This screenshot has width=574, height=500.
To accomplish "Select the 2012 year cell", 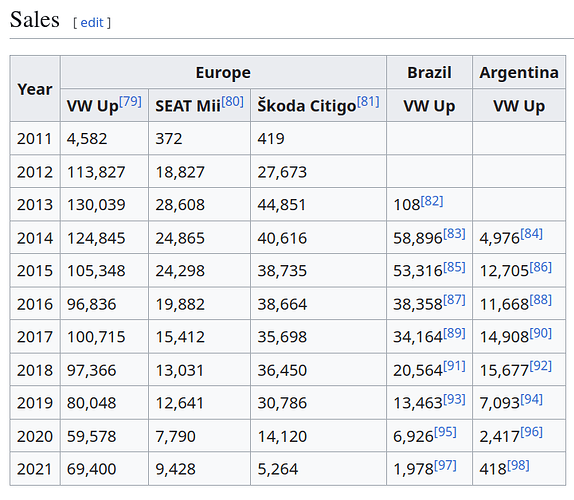I will pyautogui.click(x=35, y=172).
